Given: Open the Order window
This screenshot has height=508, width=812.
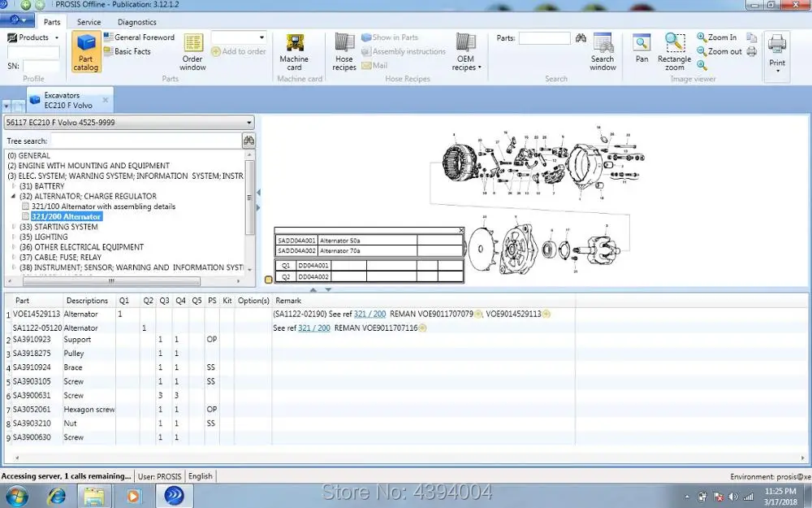Looking at the screenshot, I should pyautogui.click(x=192, y=52).
